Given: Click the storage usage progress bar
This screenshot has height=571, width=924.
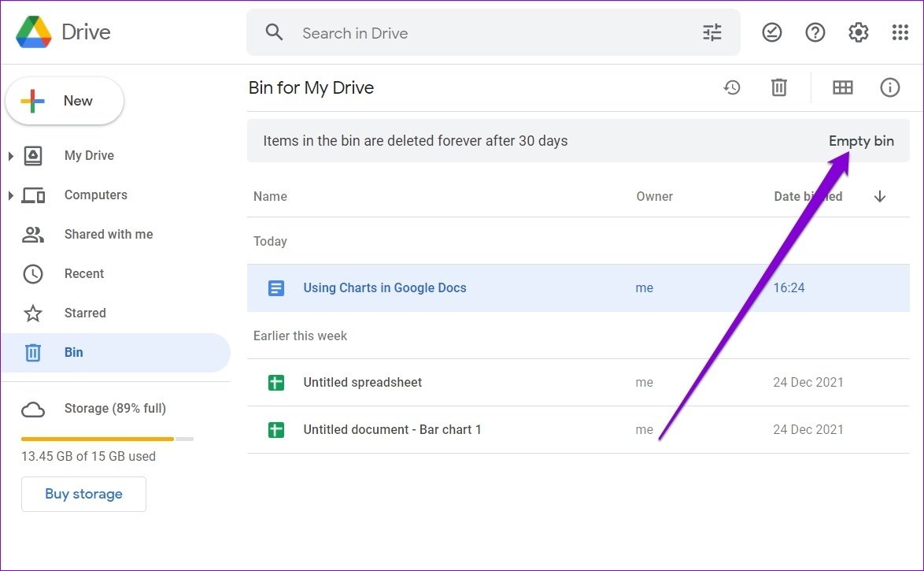Looking at the screenshot, I should pyautogui.click(x=107, y=439).
